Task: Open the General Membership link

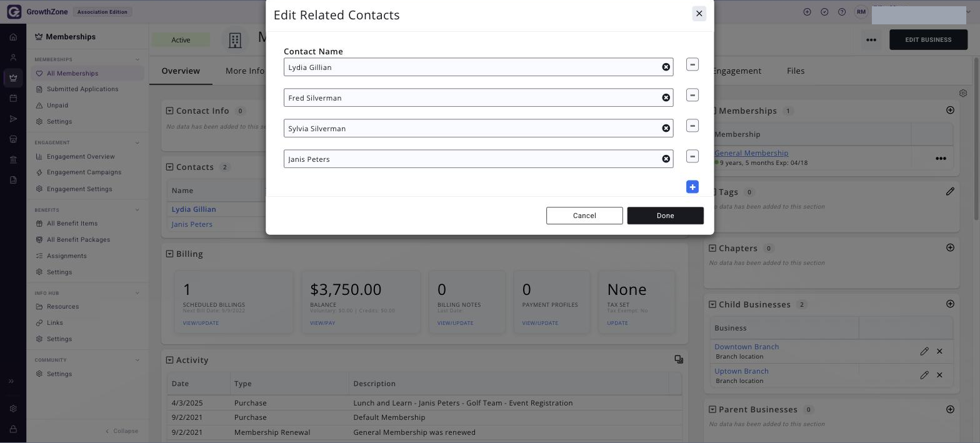Action: pyautogui.click(x=751, y=153)
